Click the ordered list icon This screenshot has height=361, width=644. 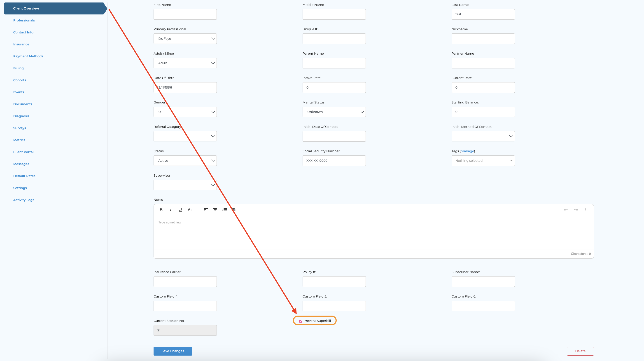(x=224, y=210)
